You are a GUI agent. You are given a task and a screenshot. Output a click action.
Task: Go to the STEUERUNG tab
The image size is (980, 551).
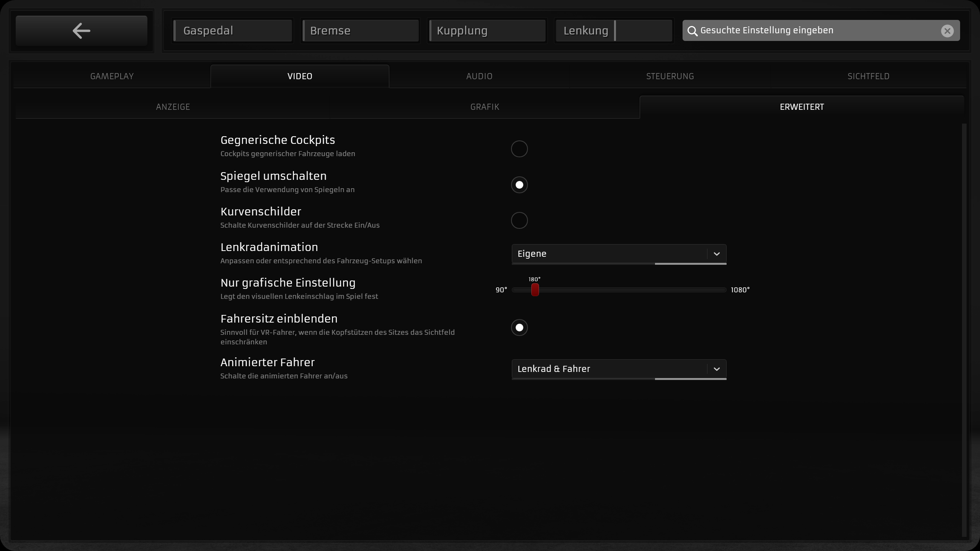click(x=670, y=77)
